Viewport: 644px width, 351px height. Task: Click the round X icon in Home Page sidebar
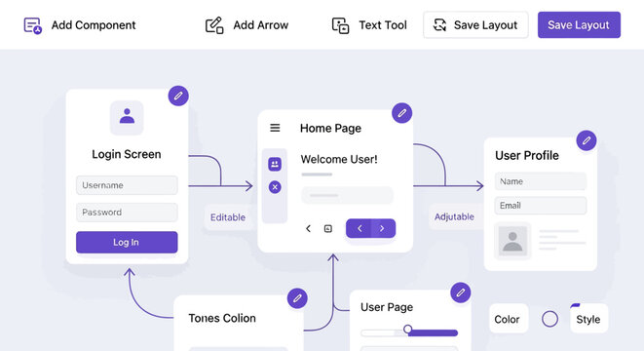275,187
